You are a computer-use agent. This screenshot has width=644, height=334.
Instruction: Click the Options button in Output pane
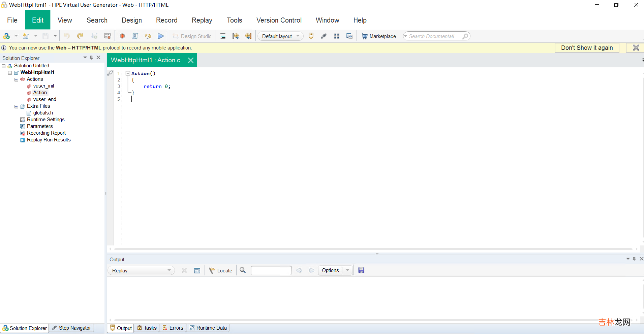(330, 270)
